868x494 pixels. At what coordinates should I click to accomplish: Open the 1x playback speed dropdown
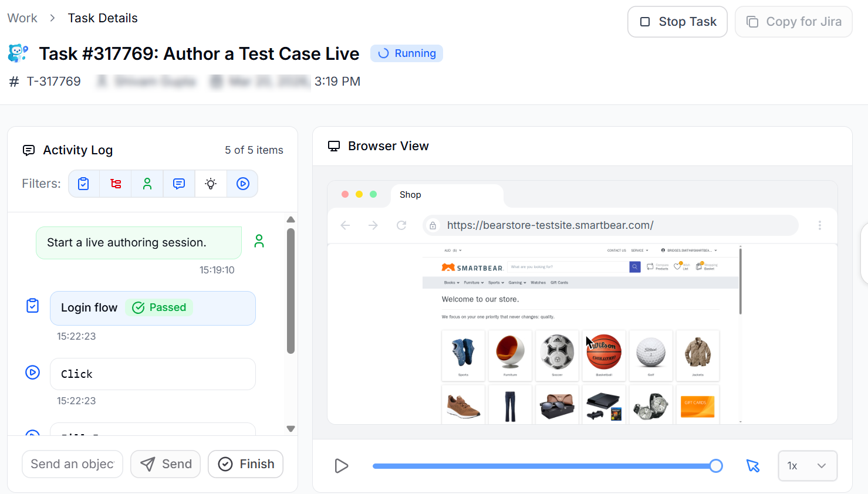pos(808,465)
